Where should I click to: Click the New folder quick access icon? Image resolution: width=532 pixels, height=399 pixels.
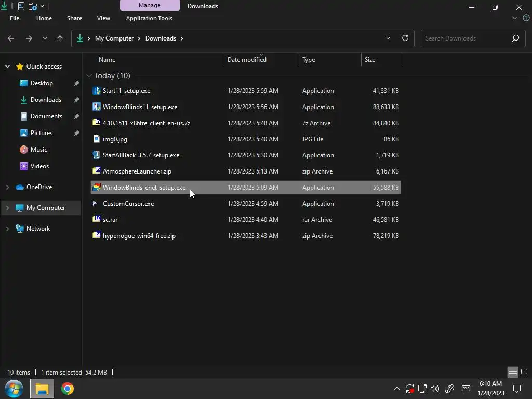tap(33, 6)
